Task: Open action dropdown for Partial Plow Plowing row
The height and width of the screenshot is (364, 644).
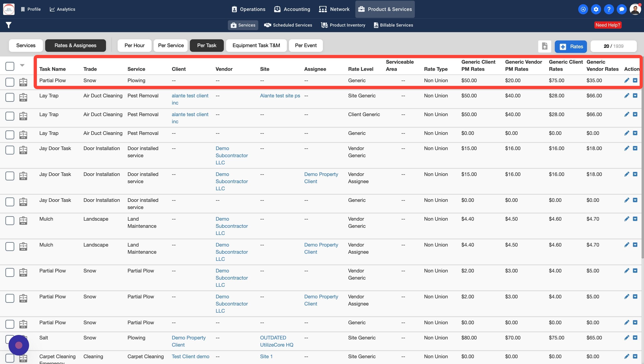Action: point(635,80)
